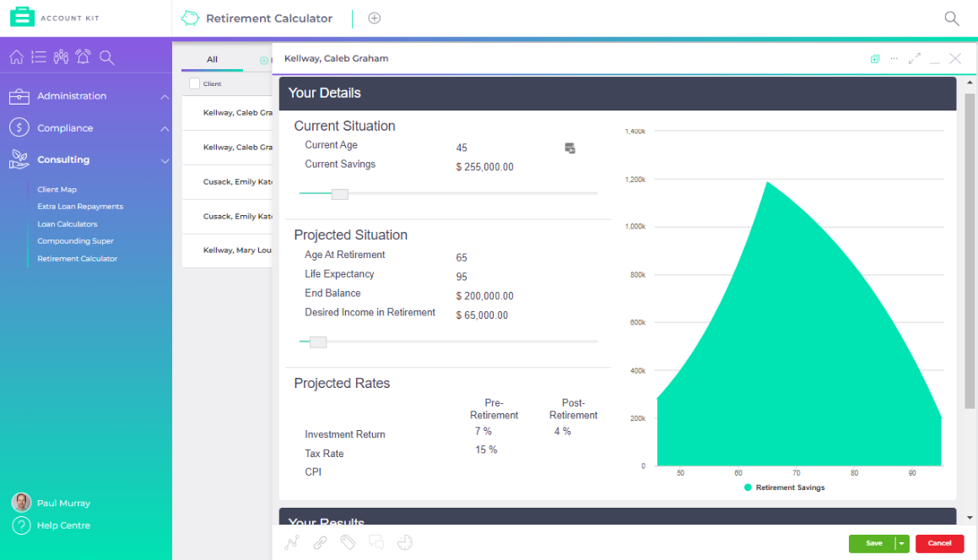Open the task list icon in sidebar
This screenshot has width=978, height=560.
(39, 57)
